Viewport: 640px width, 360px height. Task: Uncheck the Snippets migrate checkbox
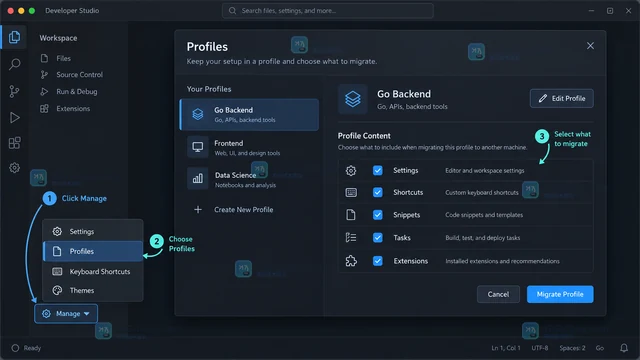[x=378, y=215]
